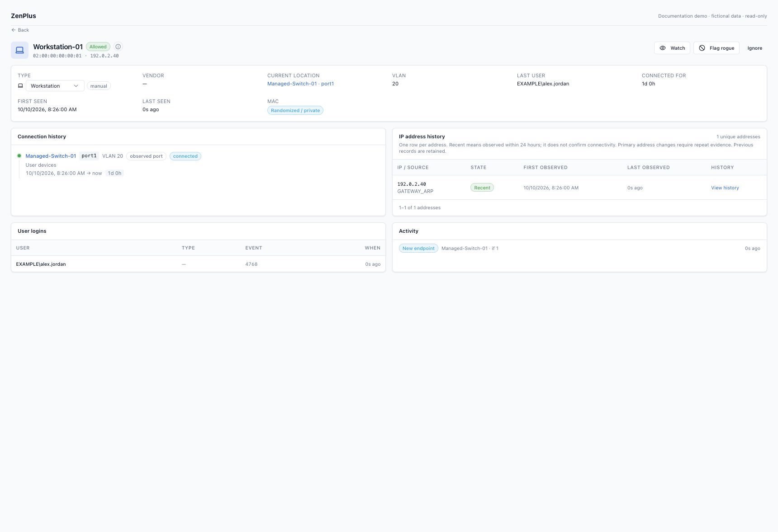Click the Last Observed column header

(x=648, y=167)
